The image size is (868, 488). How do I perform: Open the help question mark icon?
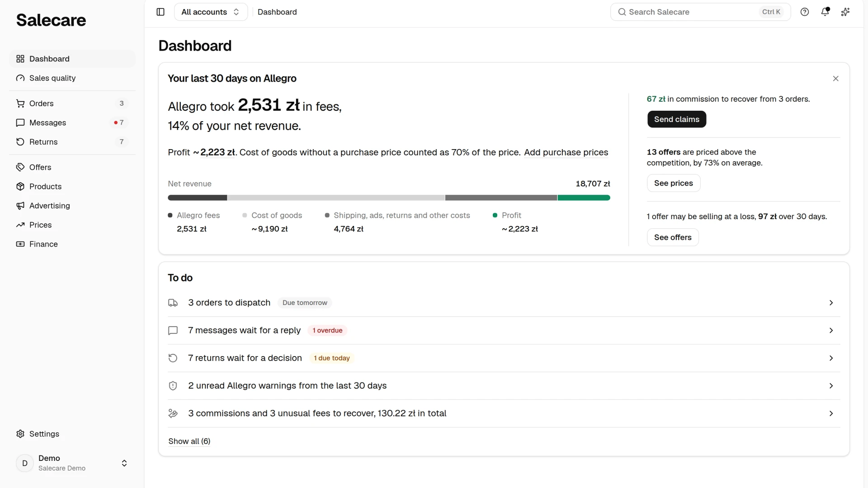[x=804, y=12]
